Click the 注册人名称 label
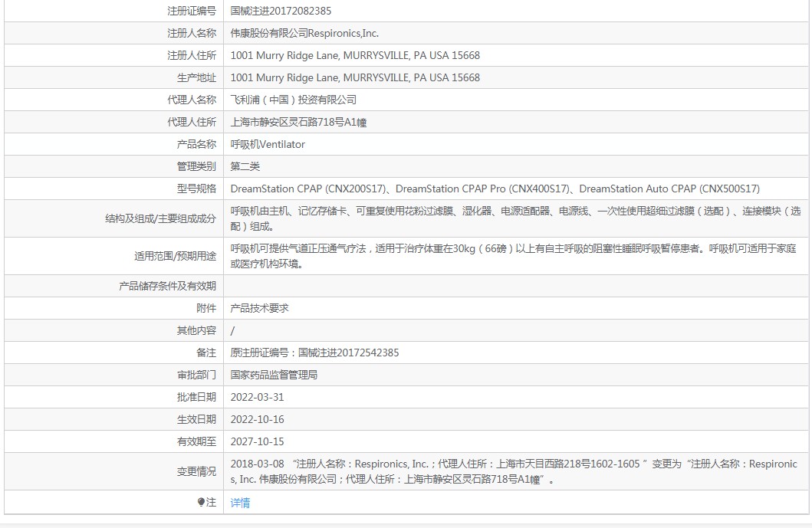Screen dimensions: 812x528 pyautogui.click(x=192, y=33)
